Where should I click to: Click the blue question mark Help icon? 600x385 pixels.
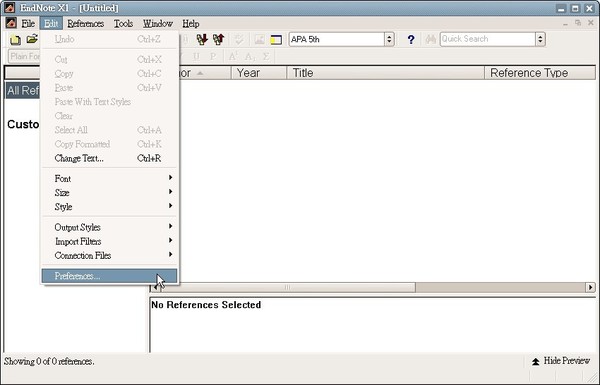pos(411,39)
